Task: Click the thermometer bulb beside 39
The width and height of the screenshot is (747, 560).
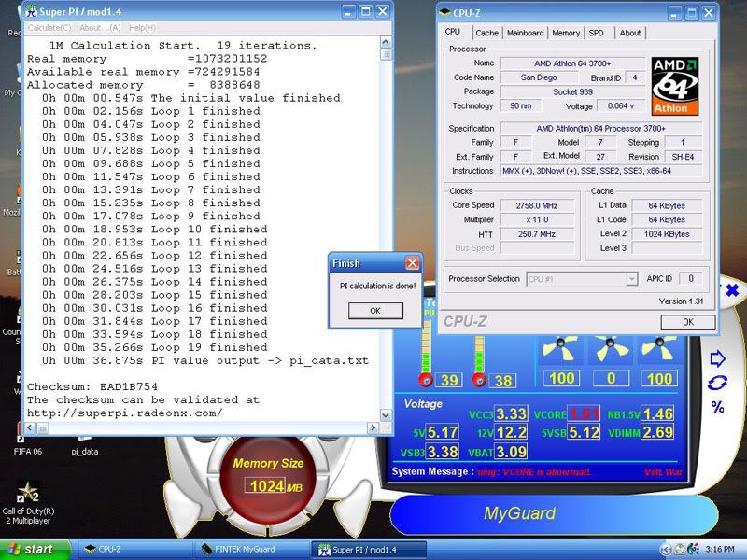Action: click(426, 380)
